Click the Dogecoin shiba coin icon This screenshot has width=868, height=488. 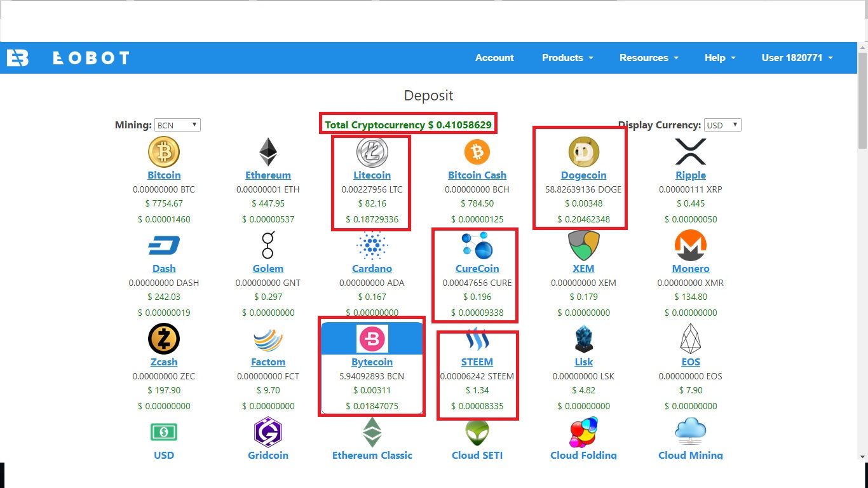tap(584, 152)
